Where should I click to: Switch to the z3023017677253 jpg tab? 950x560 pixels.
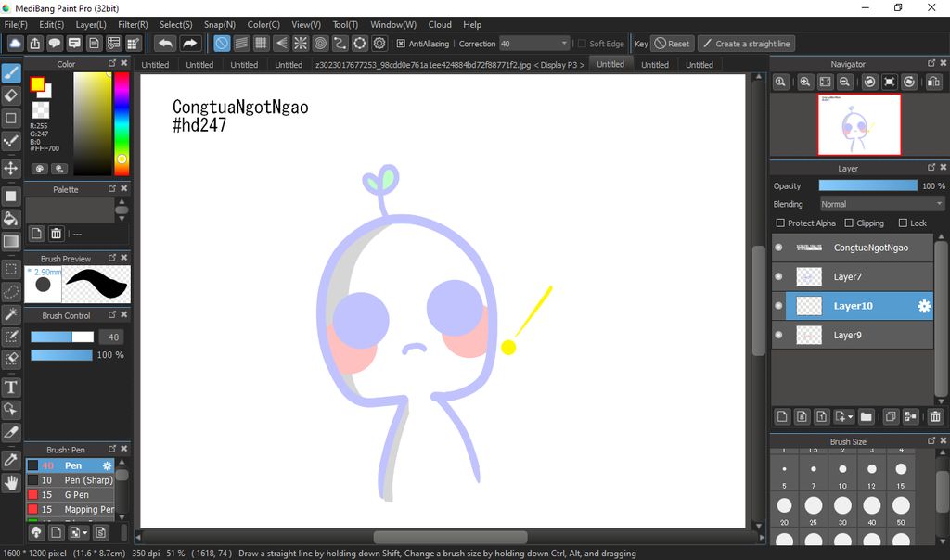point(450,65)
